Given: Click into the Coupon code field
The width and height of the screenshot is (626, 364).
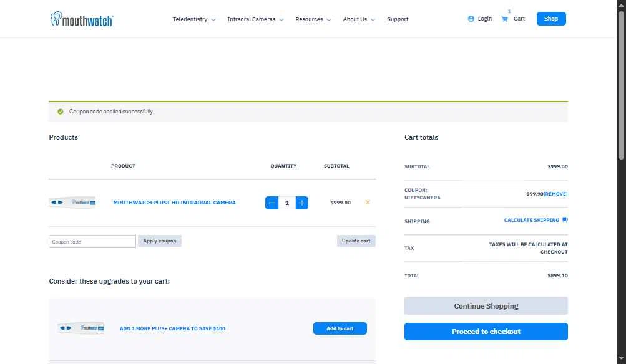Looking at the screenshot, I should point(92,242).
